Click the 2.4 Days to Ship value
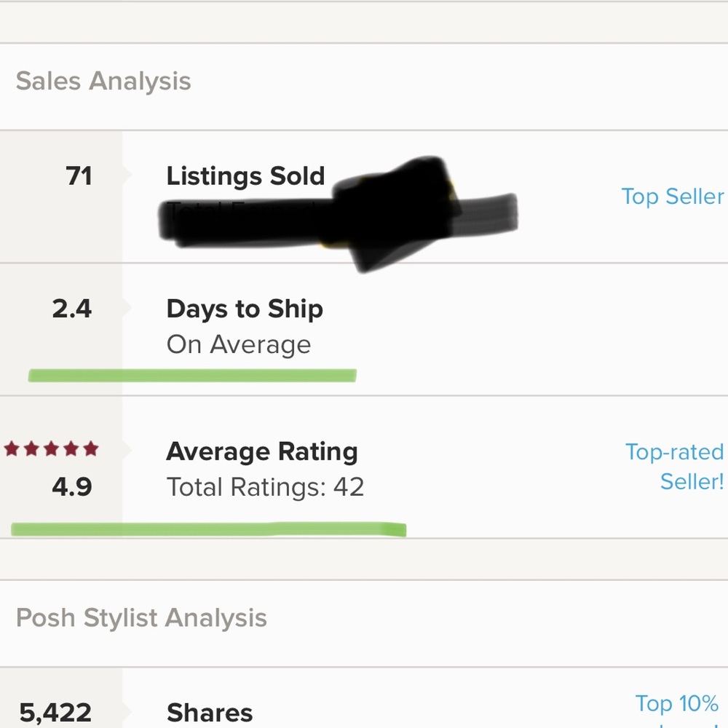The width and height of the screenshot is (728, 728). [x=71, y=309]
